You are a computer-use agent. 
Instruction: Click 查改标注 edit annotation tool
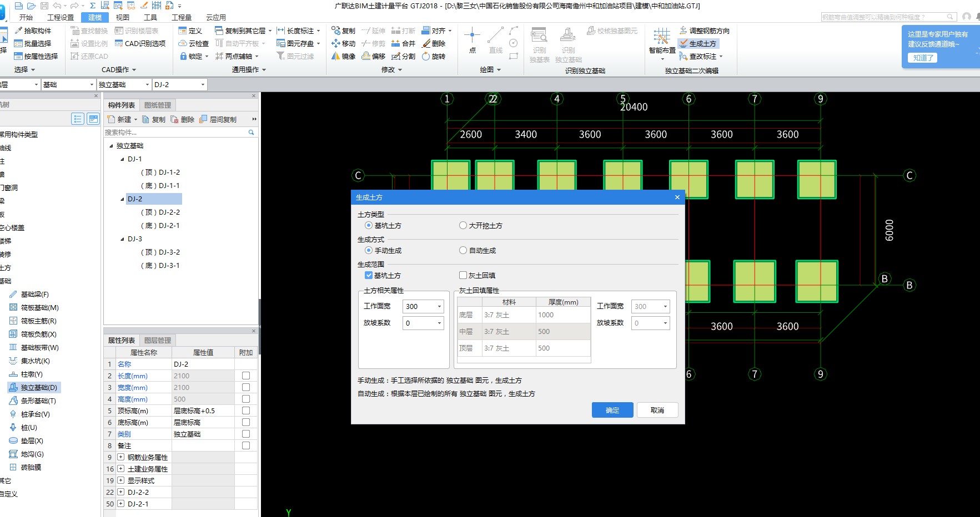click(701, 56)
